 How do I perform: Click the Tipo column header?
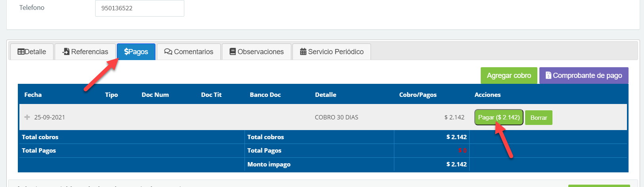click(111, 95)
